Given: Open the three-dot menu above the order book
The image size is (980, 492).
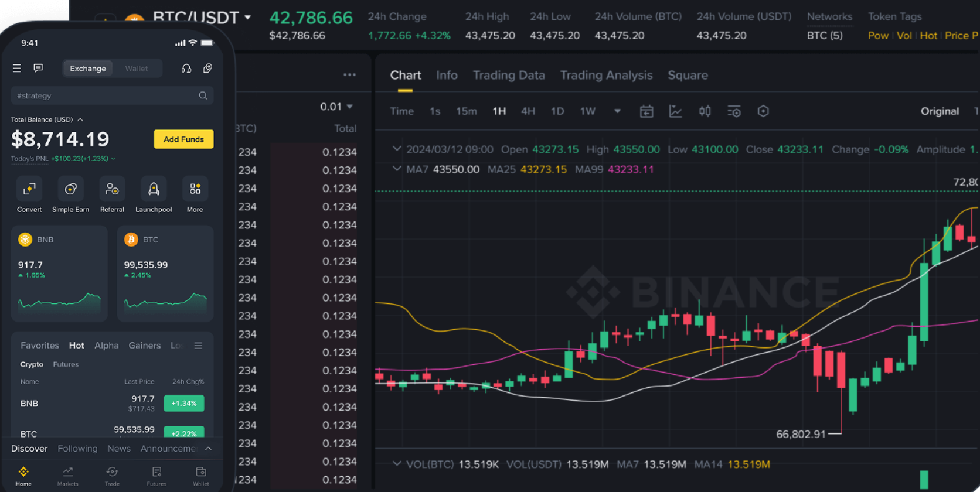Looking at the screenshot, I should pos(350,75).
